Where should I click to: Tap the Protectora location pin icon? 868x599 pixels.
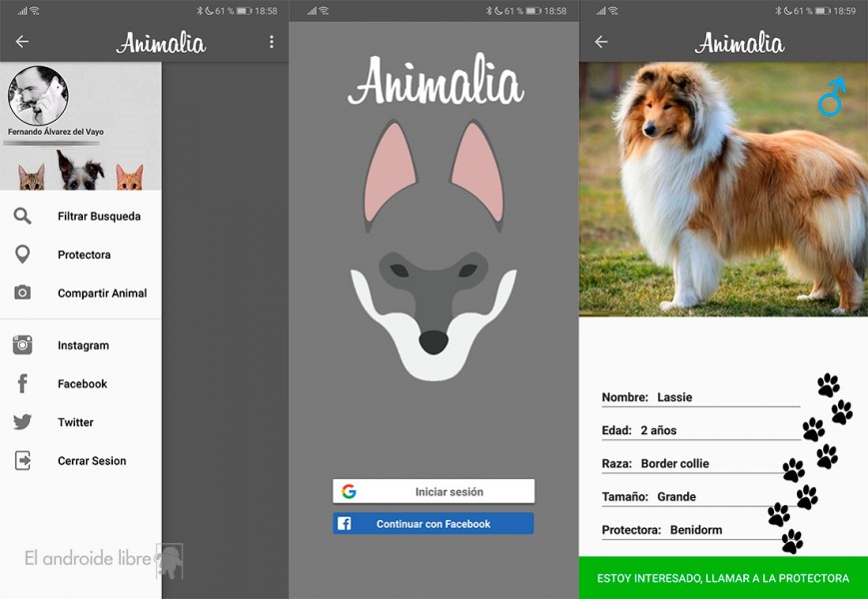click(x=22, y=255)
